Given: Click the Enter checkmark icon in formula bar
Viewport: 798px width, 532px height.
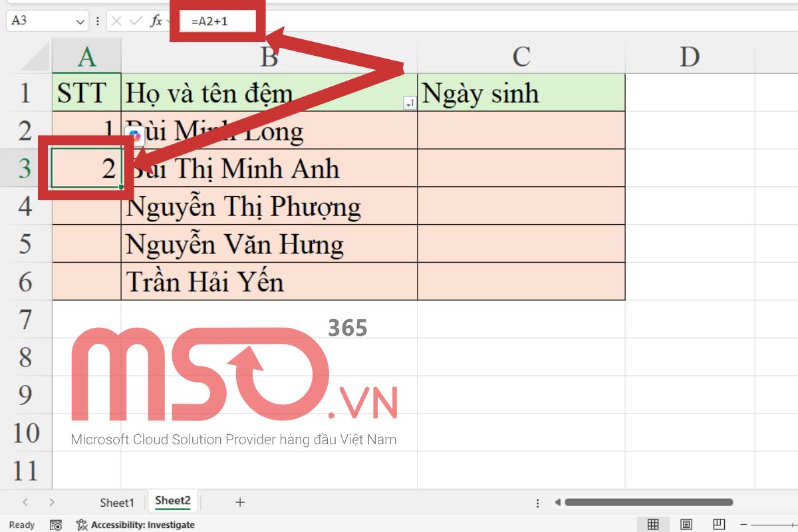Looking at the screenshot, I should point(136,21).
